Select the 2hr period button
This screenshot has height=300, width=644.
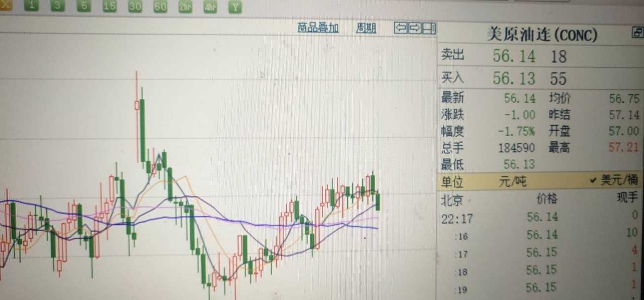[185, 7]
